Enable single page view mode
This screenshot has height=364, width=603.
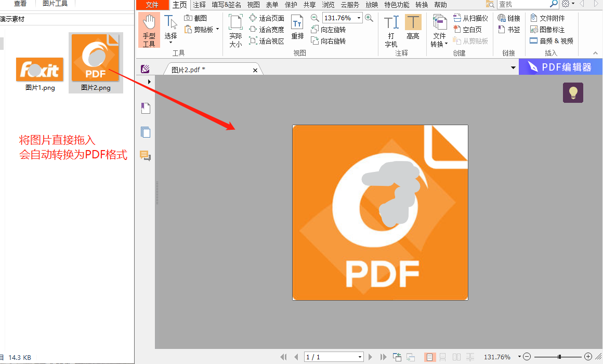tap(430, 357)
